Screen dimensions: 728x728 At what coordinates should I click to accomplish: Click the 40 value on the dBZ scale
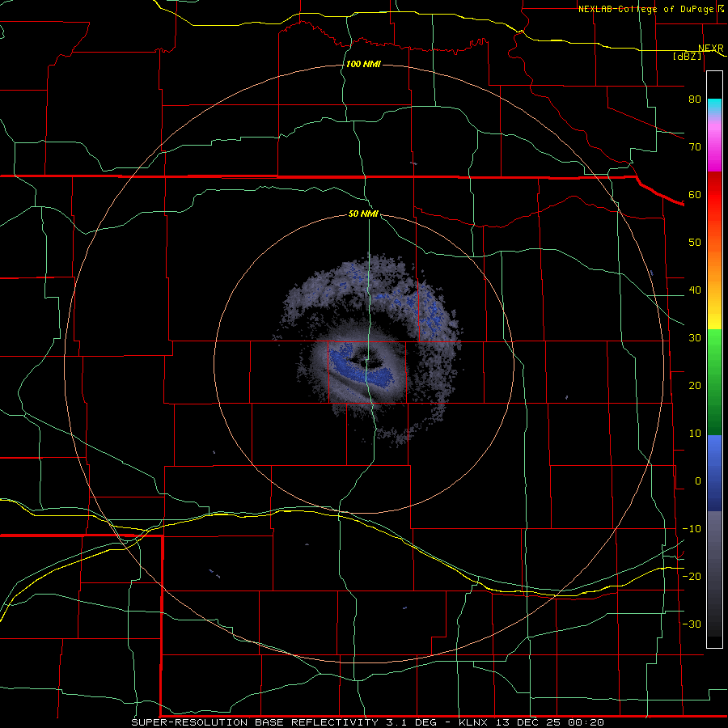point(695,290)
